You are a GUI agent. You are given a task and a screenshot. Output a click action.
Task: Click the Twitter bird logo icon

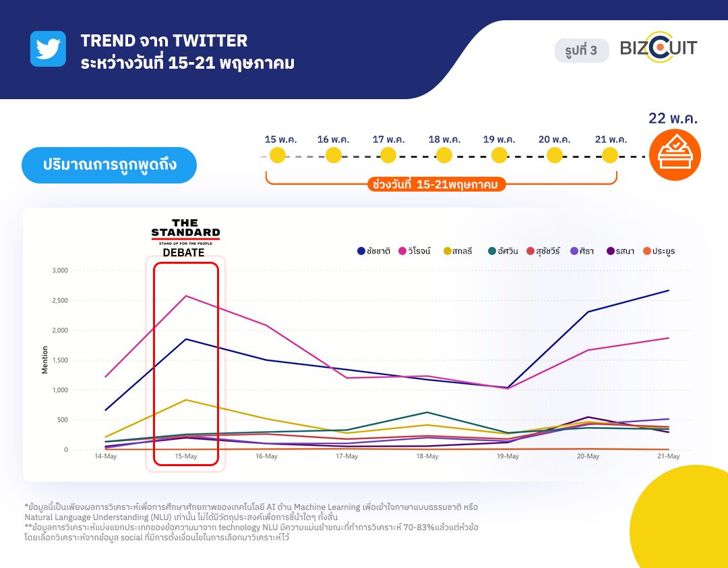pos(48,49)
